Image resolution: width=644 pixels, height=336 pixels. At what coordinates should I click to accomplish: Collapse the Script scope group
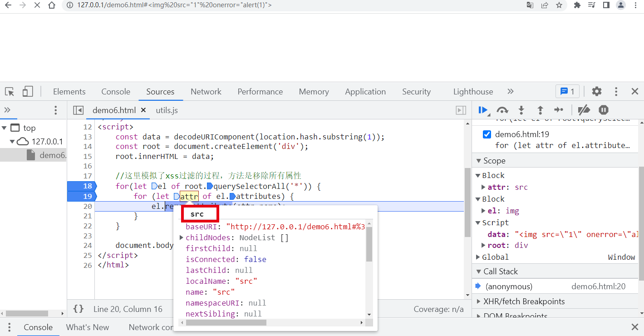(478, 222)
